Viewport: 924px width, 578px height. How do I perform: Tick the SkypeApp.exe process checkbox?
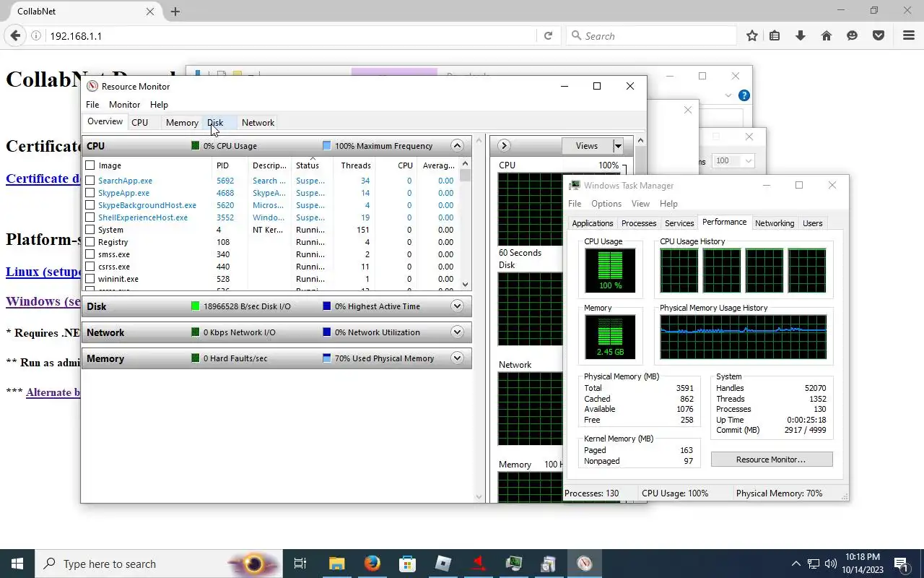pos(90,193)
